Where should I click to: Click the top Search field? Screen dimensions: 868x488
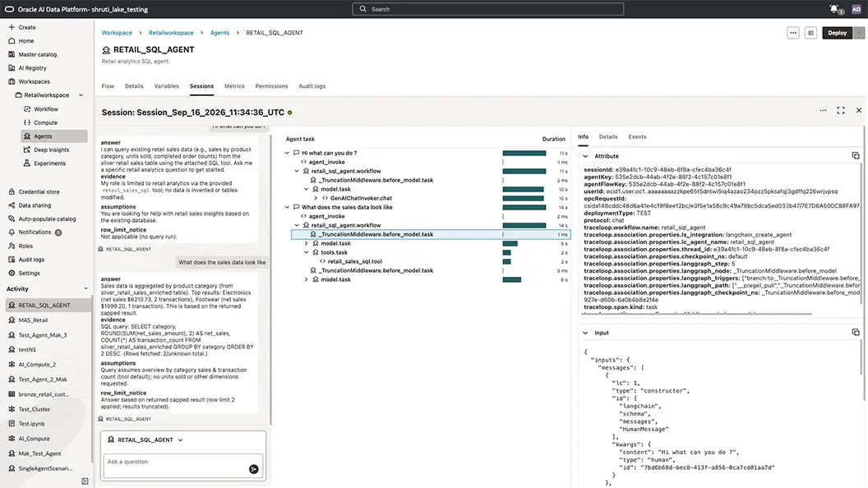pyautogui.click(x=487, y=9)
